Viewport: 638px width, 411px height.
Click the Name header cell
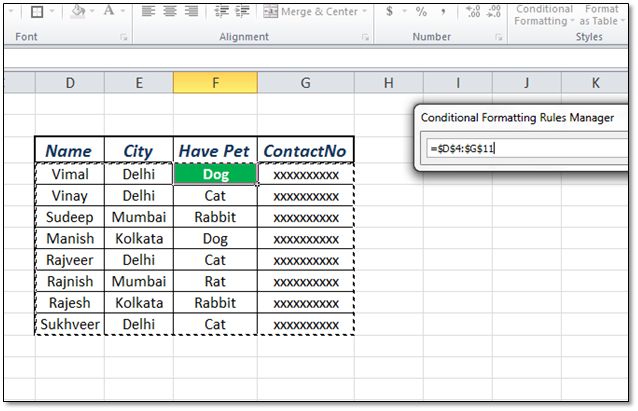[x=70, y=151]
